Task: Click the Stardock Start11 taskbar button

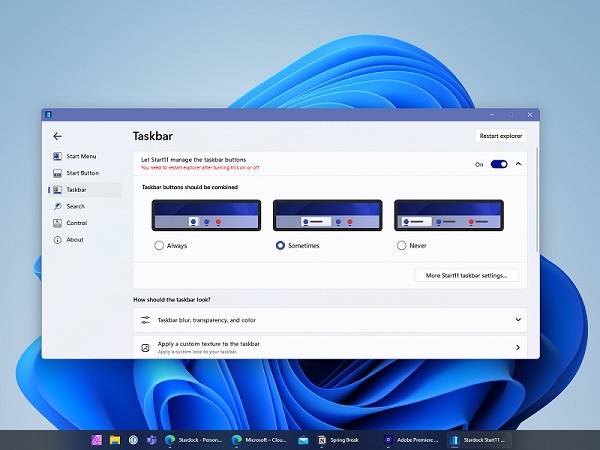Action: 479,440
